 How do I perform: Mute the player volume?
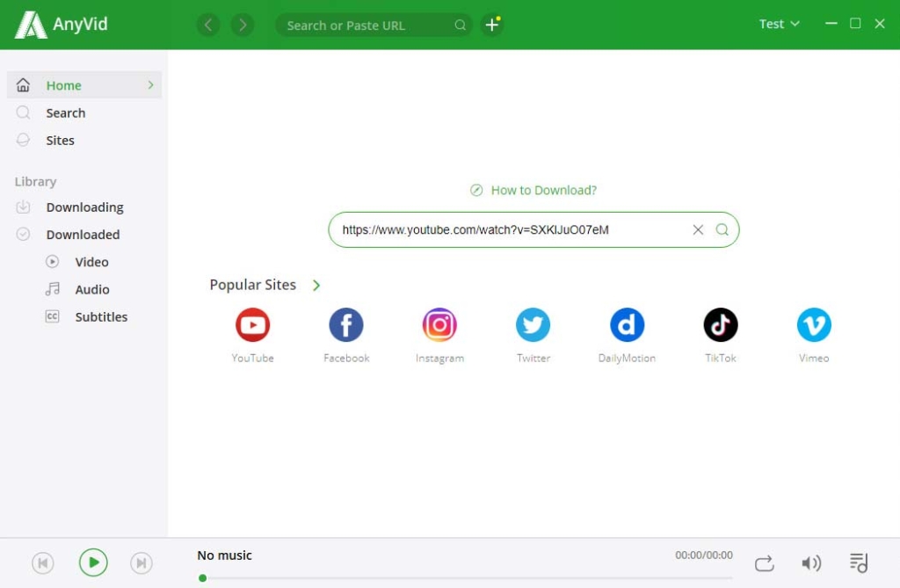coord(811,563)
